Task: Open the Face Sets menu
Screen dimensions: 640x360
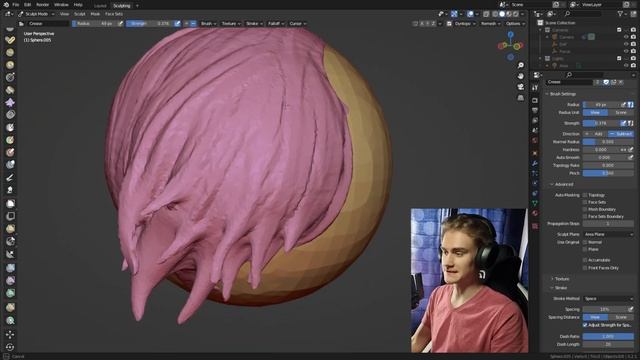Action: point(114,14)
